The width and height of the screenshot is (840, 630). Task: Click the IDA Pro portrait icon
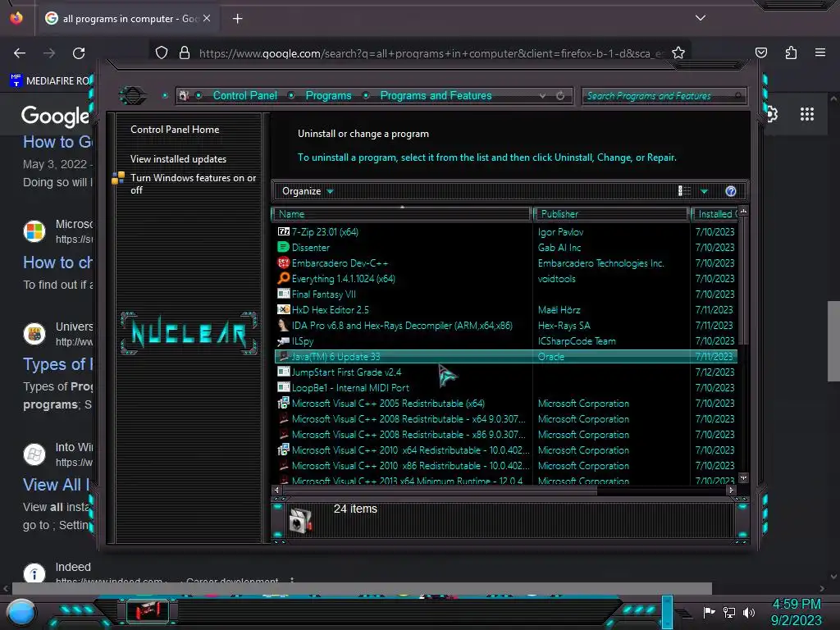(283, 325)
